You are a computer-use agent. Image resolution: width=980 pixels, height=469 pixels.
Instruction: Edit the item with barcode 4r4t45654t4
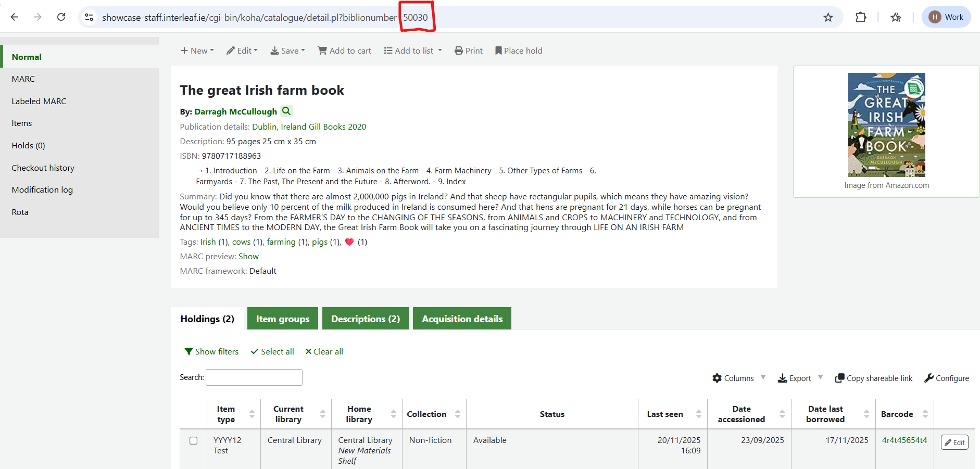tap(954, 442)
